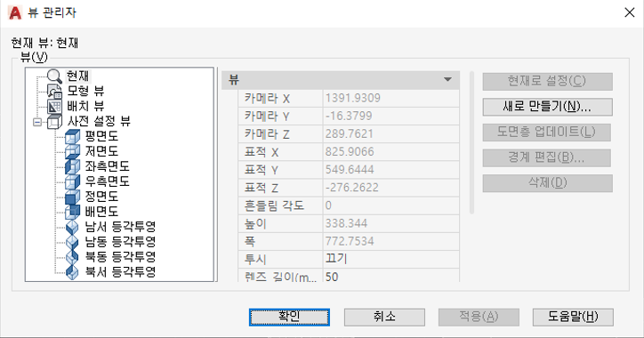Click 경계 편집(B)... button
644x338 pixels.
tap(547, 157)
